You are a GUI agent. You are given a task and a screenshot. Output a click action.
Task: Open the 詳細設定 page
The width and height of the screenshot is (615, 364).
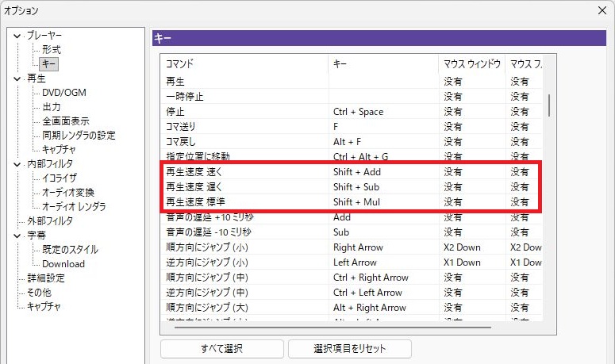(x=45, y=278)
